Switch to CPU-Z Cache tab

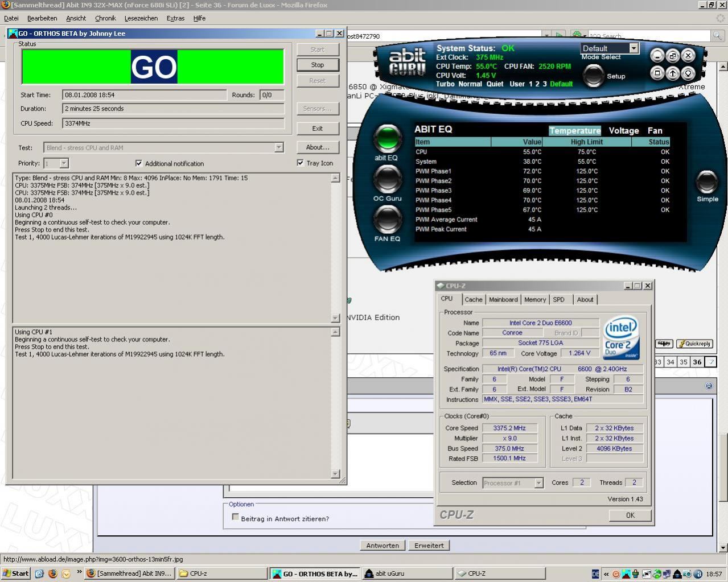tap(473, 299)
